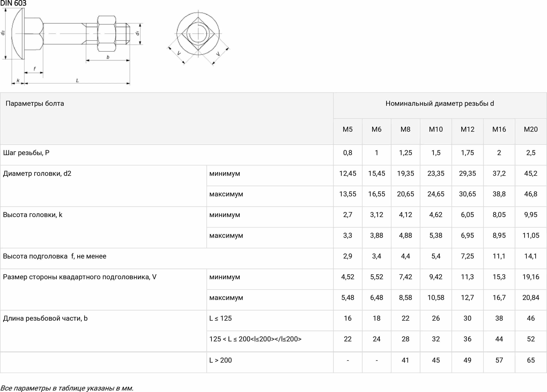This screenshot has width=547, height=392.
Task: Select the 'Высота головки, k' row label
Action: 33,214
